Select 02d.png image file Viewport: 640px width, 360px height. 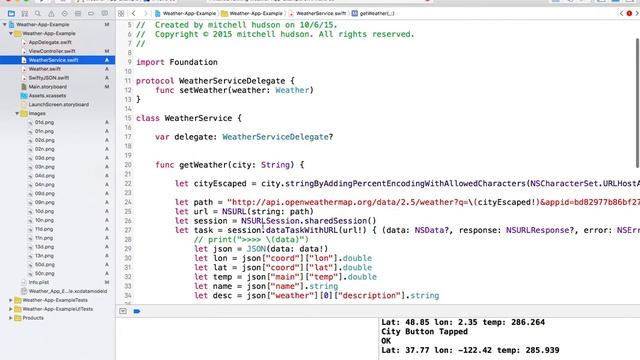(44, 140)
